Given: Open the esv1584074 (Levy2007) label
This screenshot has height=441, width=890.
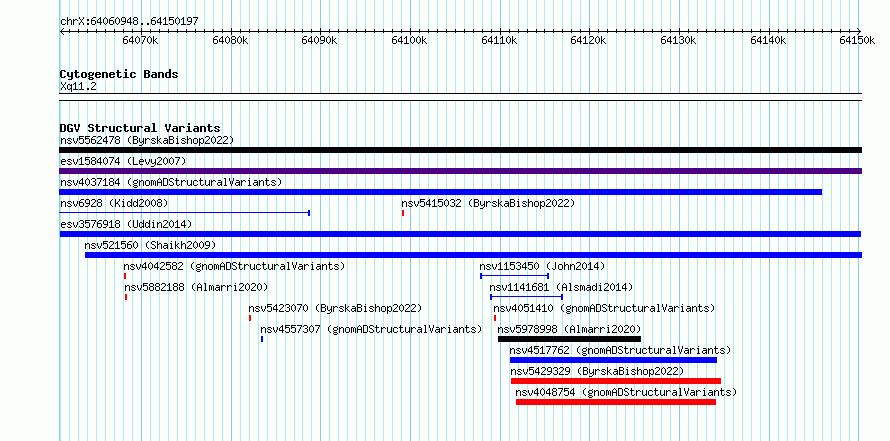Looking at the screenshot, I should (x=123, y=161).
